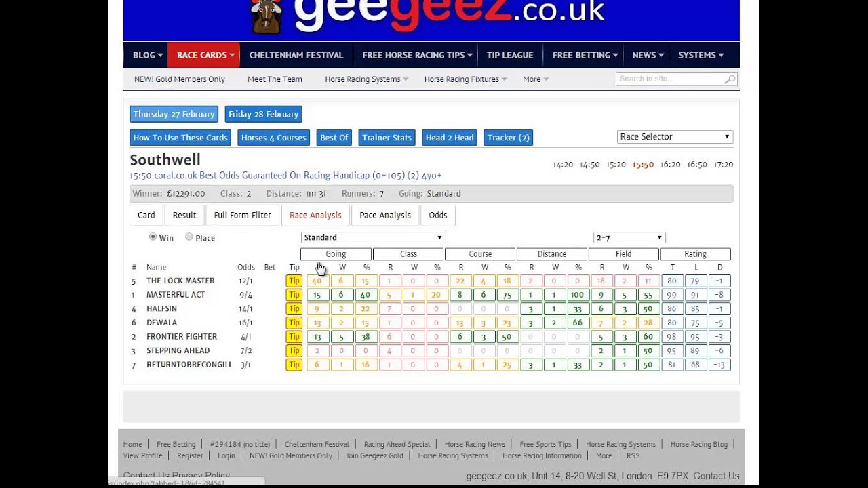Select the Win radio button

point(153,237)
